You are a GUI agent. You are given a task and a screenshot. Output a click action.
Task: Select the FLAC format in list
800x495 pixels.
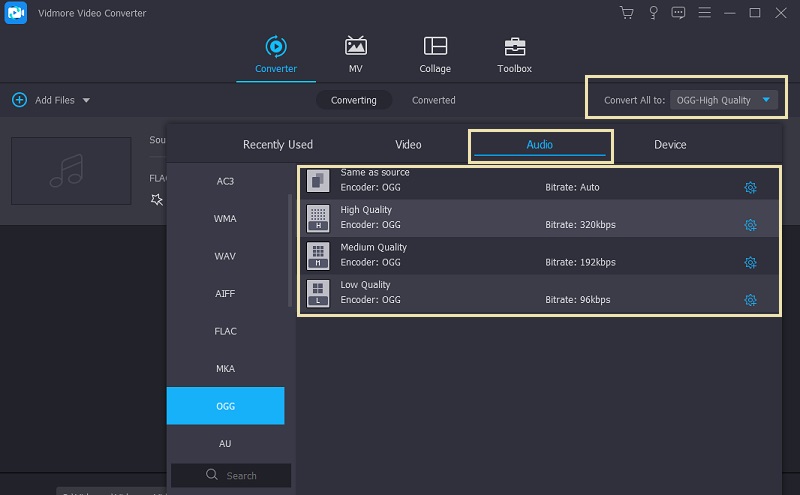coord(226,331)
